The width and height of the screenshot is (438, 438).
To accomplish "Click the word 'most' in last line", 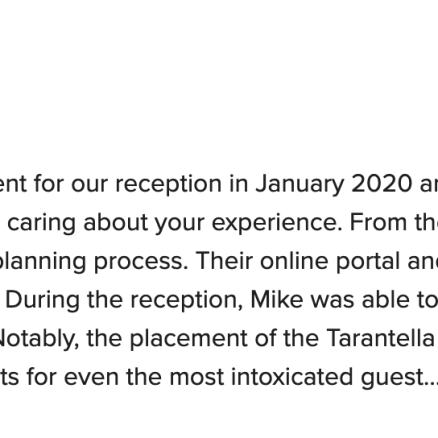I will 196,377.
